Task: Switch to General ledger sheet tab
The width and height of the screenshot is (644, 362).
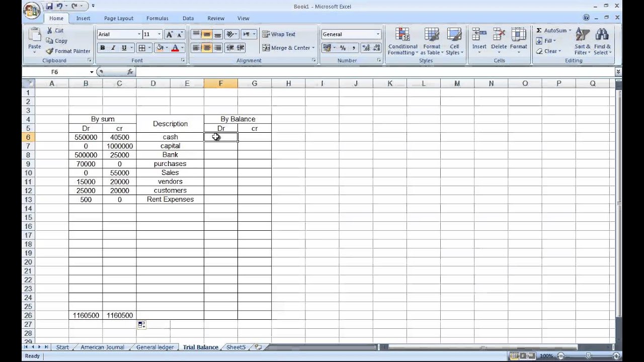Action: click(x=155, y=347)
